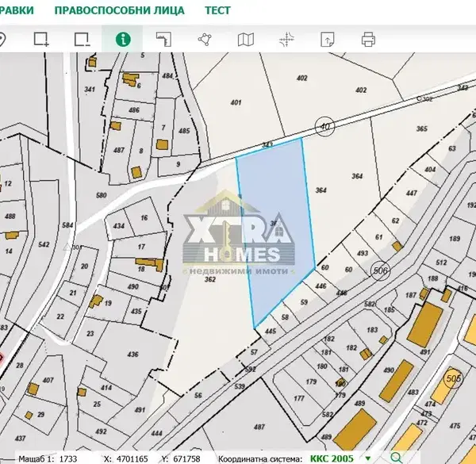476x464 pixels.
Task: Click parcel labeled 580
Action: tap(101, 195)
